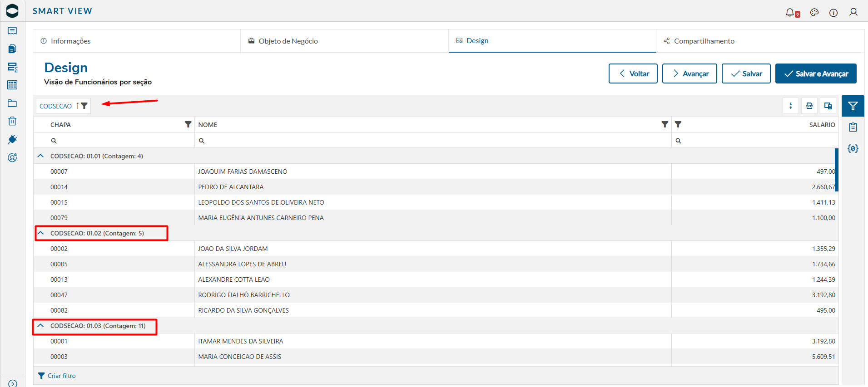Open the receipt-shaped report icon in sidebar
Image resolution: width=868 pixels, height=387 pixels.
pyautogui.click(x=12, y=31)
